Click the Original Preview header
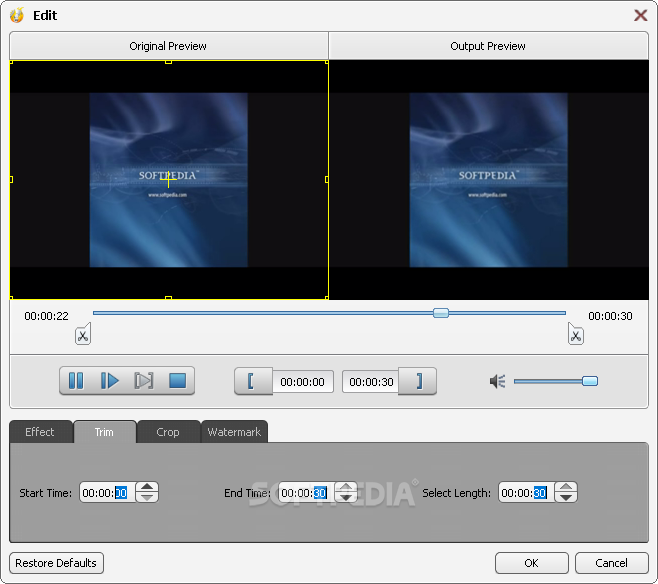The image size is (658, 584). click(x=168, y=46)
